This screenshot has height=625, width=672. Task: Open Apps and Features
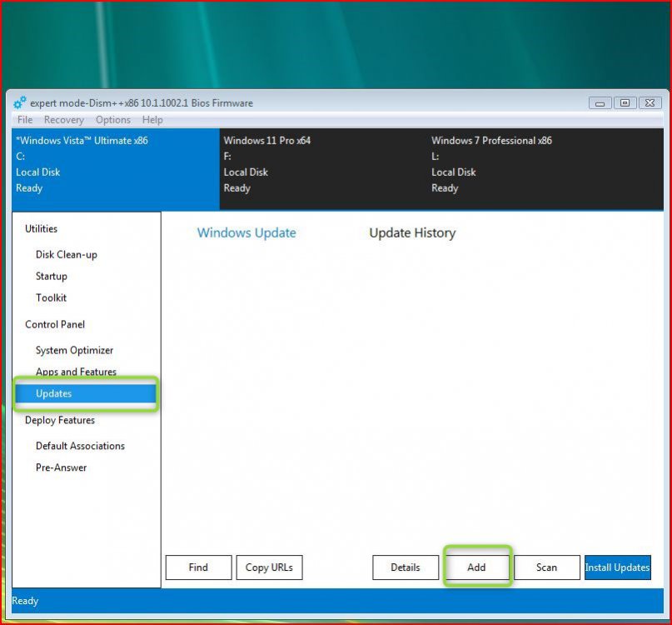point(77,372)
